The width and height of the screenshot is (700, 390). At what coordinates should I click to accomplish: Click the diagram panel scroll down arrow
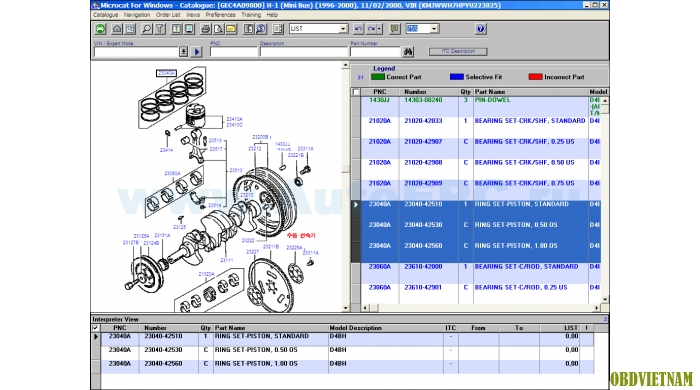pos(345,308)
